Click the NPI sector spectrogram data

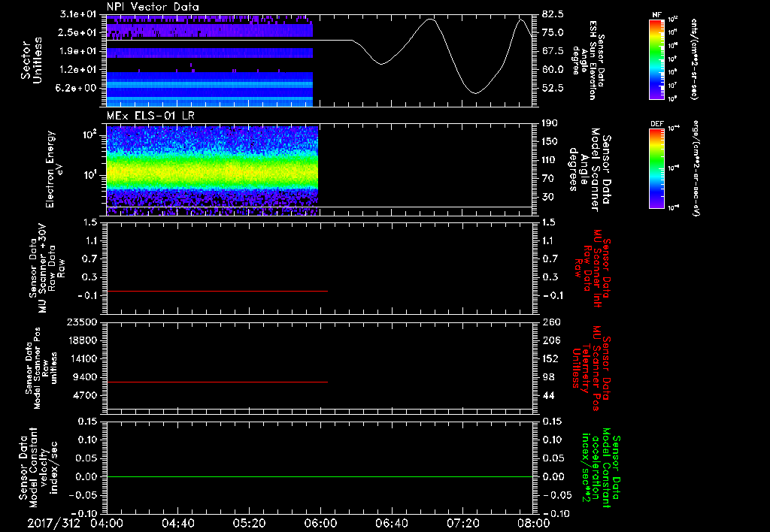210,61
